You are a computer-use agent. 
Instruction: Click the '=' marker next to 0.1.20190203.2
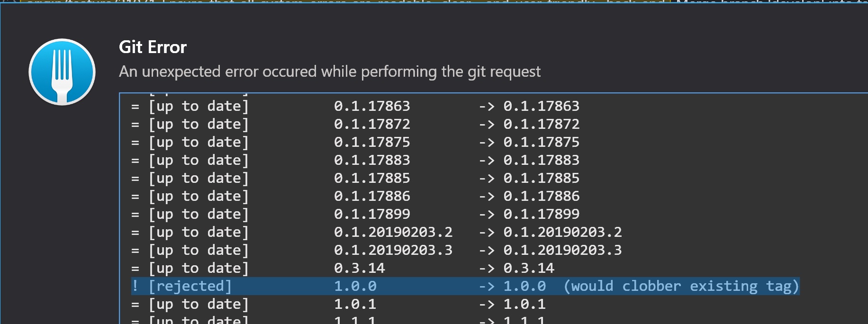coord(135,232)
